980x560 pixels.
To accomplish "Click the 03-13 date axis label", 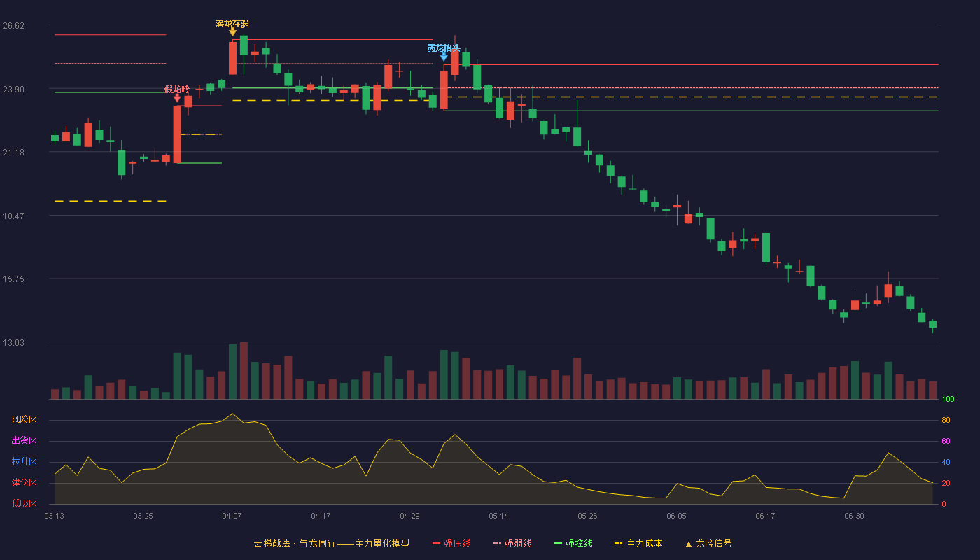I will 54,516.
